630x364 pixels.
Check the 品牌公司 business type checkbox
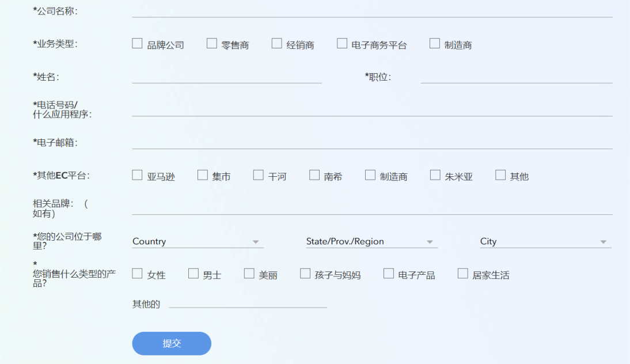tap(137, 44)
